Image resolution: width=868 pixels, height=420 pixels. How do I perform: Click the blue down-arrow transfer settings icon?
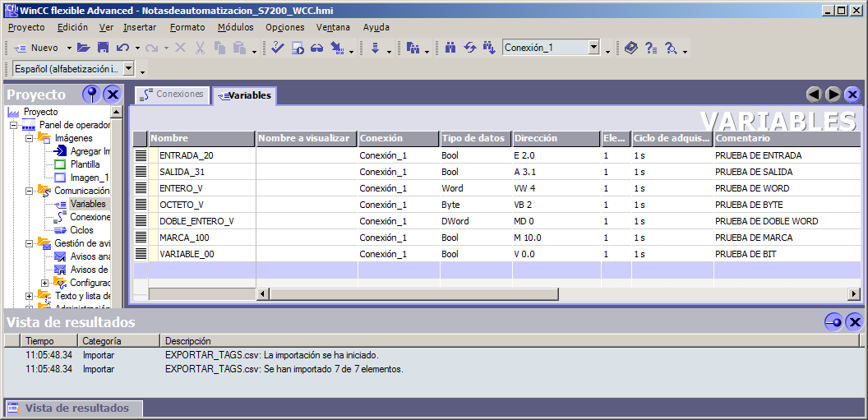[375, 48]
